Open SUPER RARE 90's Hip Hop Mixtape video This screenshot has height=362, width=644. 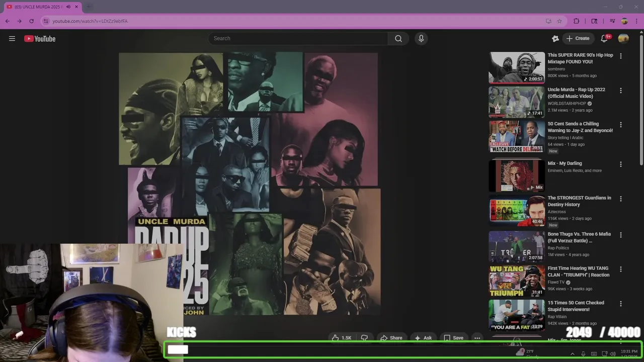pos(580,58)
